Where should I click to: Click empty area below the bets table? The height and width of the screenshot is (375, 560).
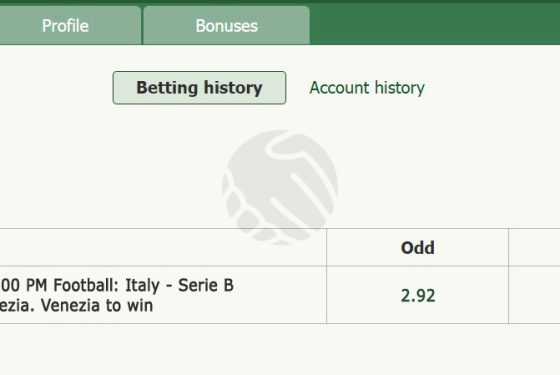pos(280,350)
